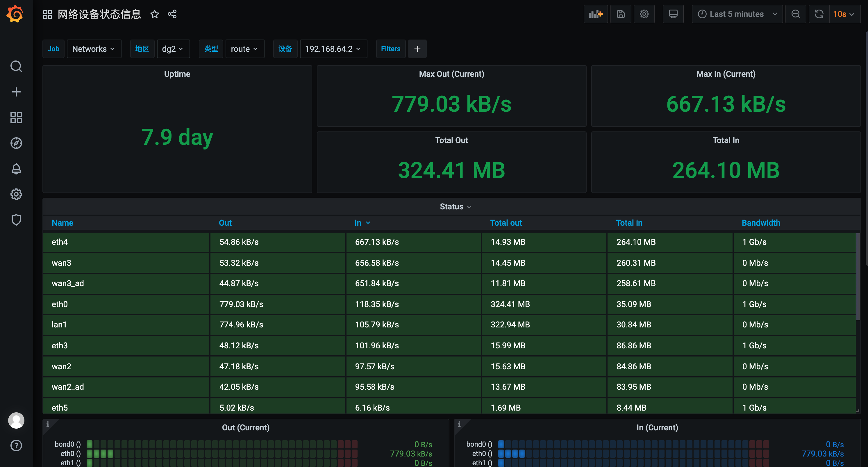Click the 15.63 MB Total out cell for wan2
The height and width of the screenshot is (467, 868).
(x=544, y=366)
